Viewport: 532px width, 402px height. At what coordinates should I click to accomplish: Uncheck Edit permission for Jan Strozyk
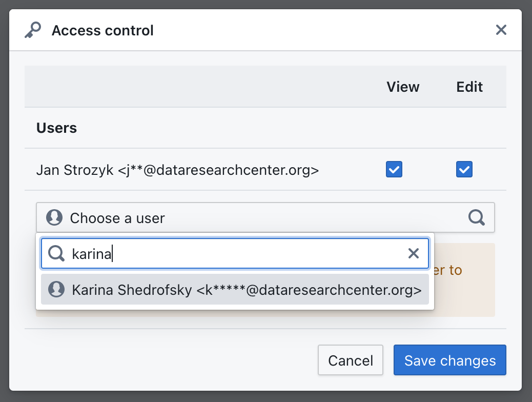[464, 169]
